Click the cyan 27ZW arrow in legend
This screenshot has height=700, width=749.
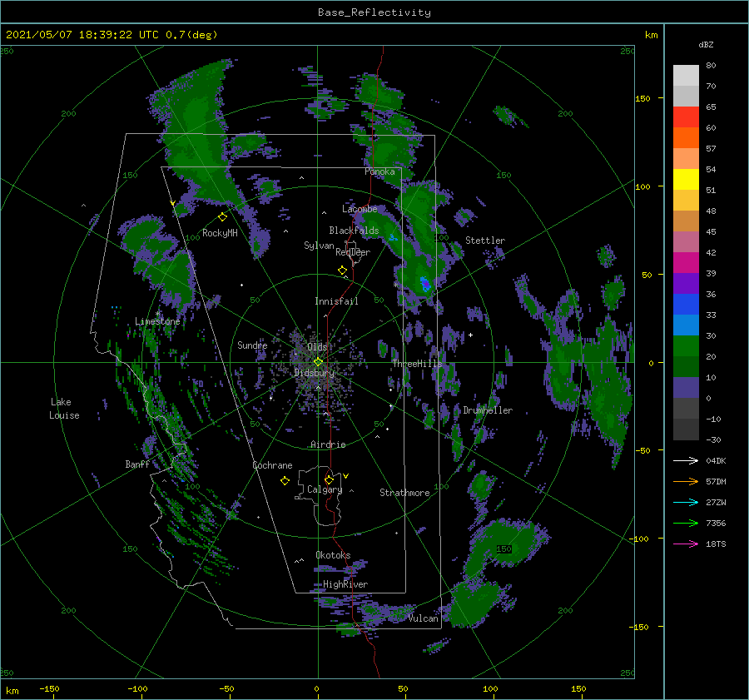tap(686, 503)
